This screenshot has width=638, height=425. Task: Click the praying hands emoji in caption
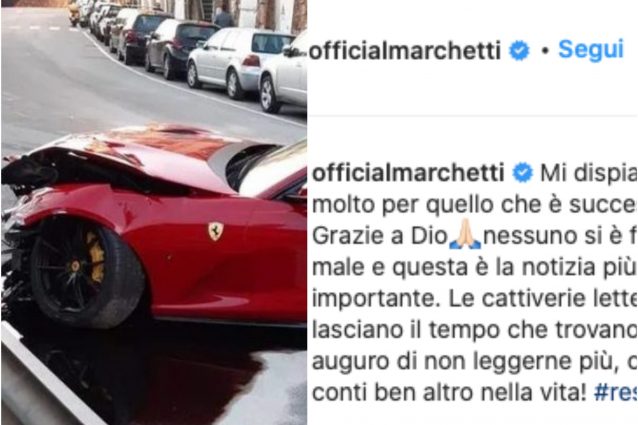[465, 237]
